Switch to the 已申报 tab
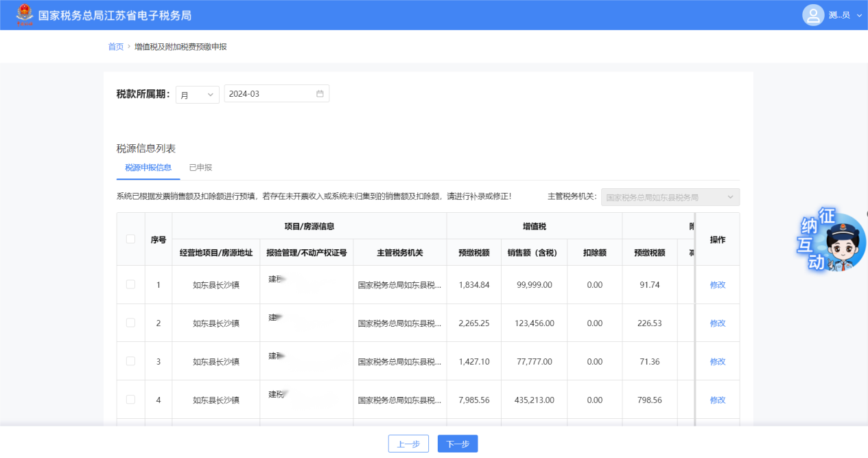Viewport: 868px width, 458px height. (200, 168)
